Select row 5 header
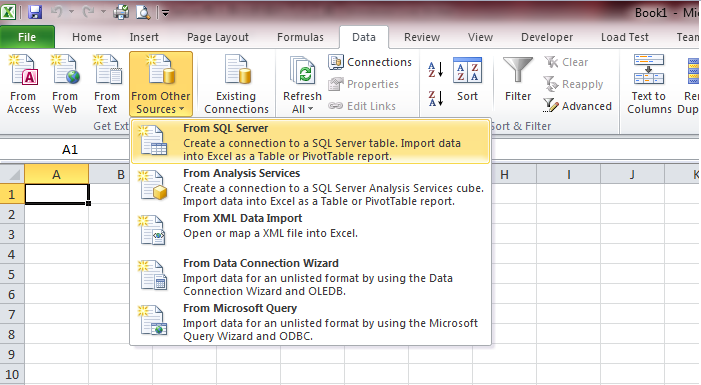This screenshot has width=701, height=385. point(12,275)
